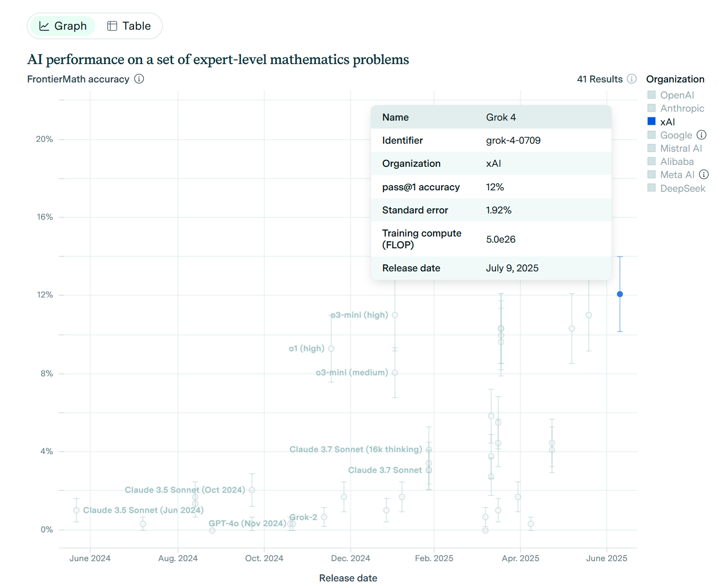718x588 pixels.
Task: Select the Claude 3.5 Sonnet (Jun 2024) point
Action: (76, 510)
